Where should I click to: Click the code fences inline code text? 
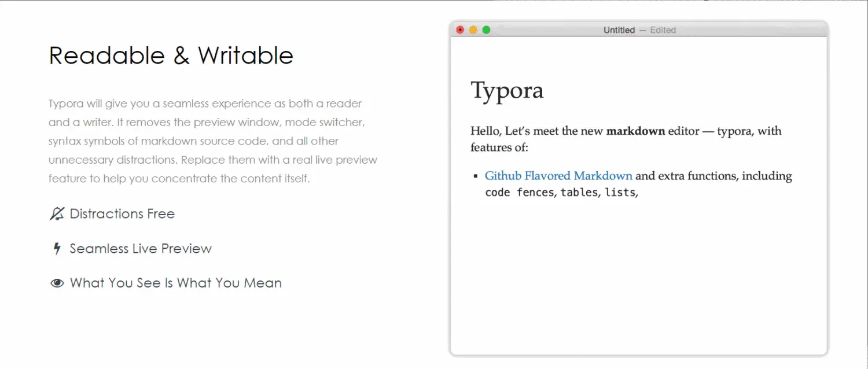coord(520,192)
